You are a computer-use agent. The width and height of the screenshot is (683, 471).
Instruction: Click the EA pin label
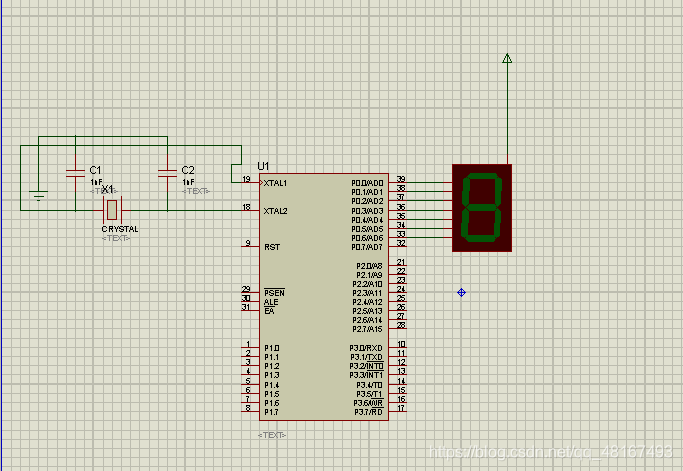click(269, 311)
